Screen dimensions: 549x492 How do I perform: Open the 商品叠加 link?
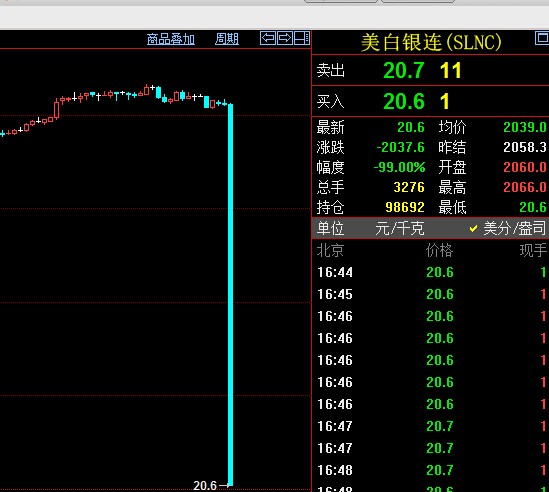pos(171,39)
